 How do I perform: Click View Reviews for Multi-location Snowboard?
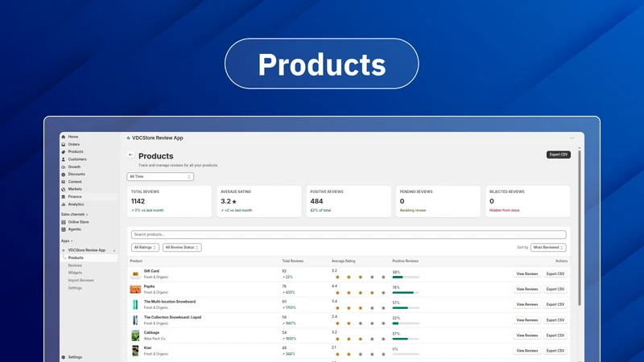pos(527,305)
